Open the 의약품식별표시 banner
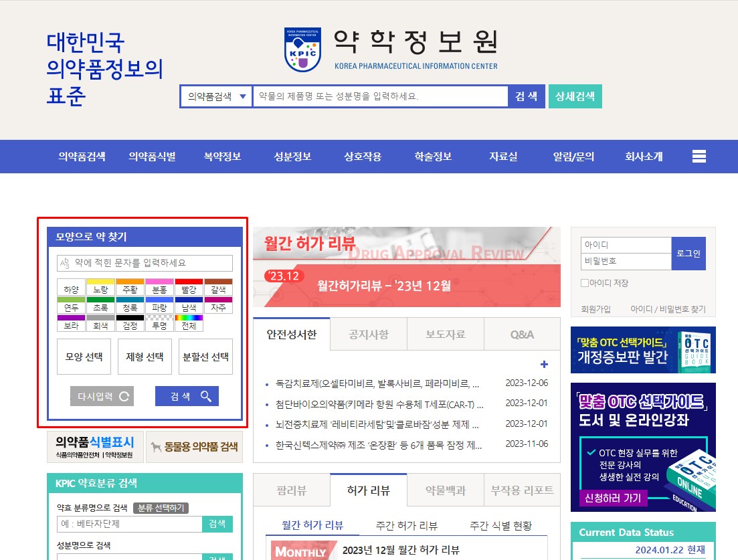The image size is (738, 560). pyautogui.click(x=95, y=446)
